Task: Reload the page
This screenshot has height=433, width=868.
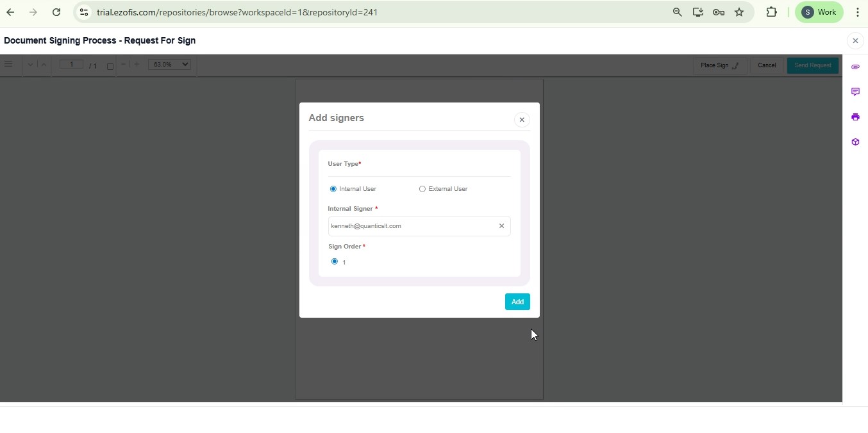Action: 56,12
